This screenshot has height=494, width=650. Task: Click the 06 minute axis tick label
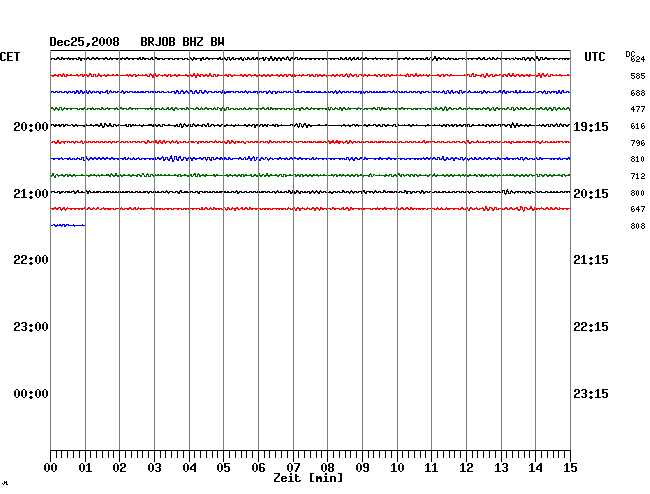[258, 468]
